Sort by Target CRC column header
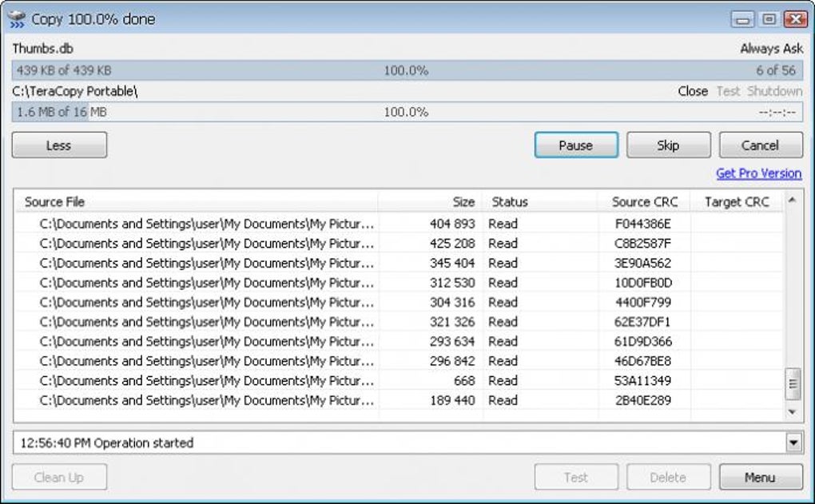Screen dimensions: 815x504 [x=737, y=201]
